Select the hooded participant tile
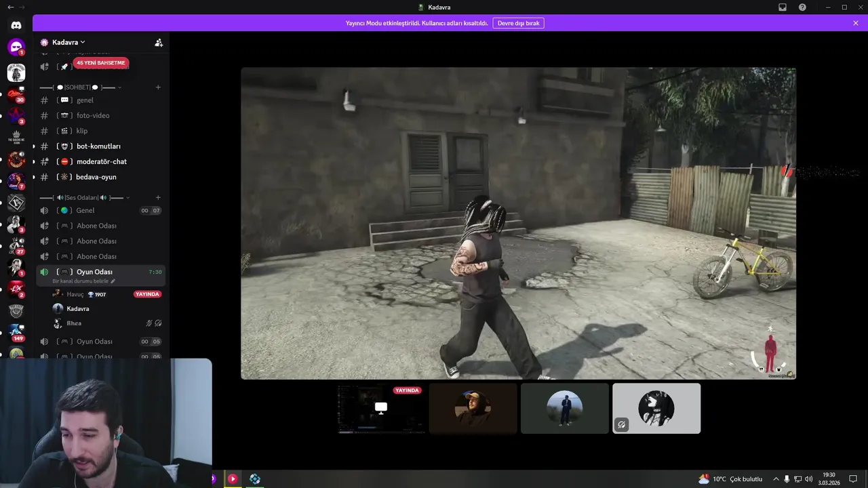 pyautogui.click(x=473, y=408)
